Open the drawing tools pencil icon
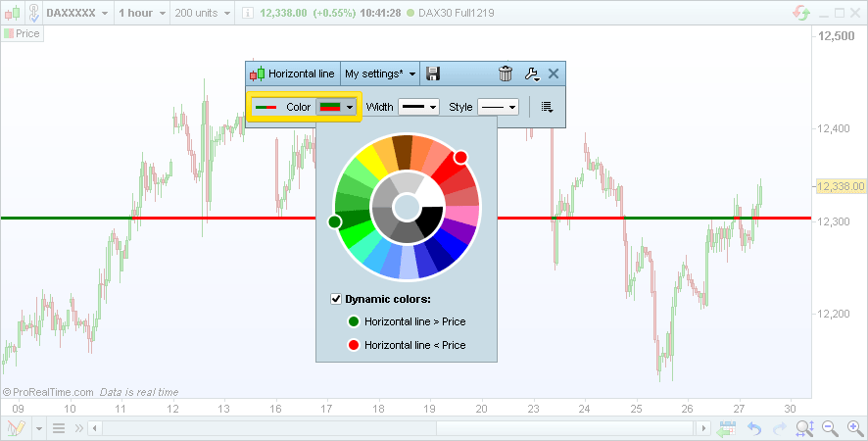The width and height of the screenshot is (868, 441). click(x=16, y=428)
